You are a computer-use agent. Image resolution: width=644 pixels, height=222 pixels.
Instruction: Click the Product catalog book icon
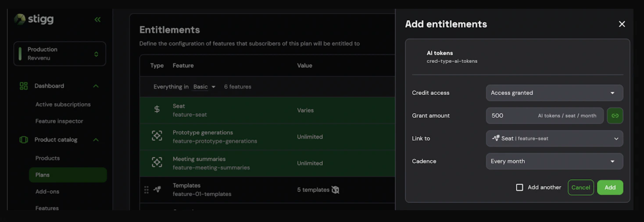tap(24, 140)
